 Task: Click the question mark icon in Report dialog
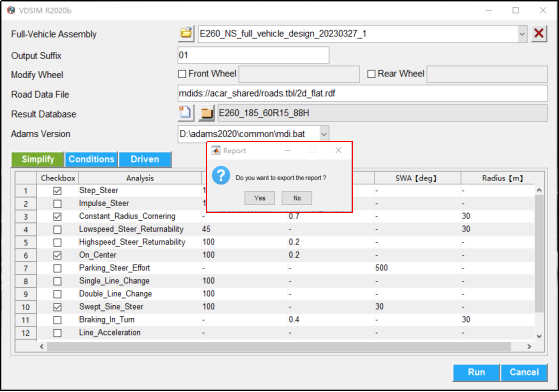221,176
